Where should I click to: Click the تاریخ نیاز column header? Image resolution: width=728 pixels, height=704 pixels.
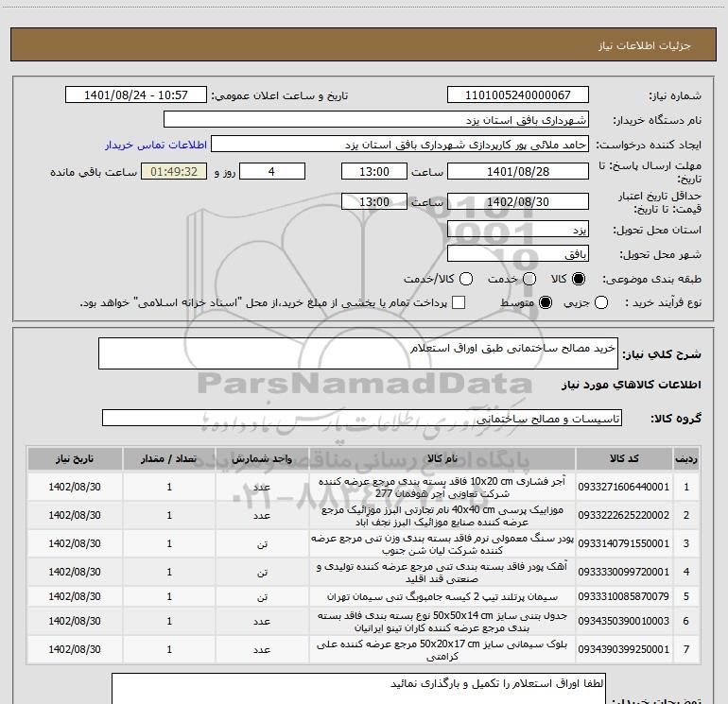(x=75, y=458)
